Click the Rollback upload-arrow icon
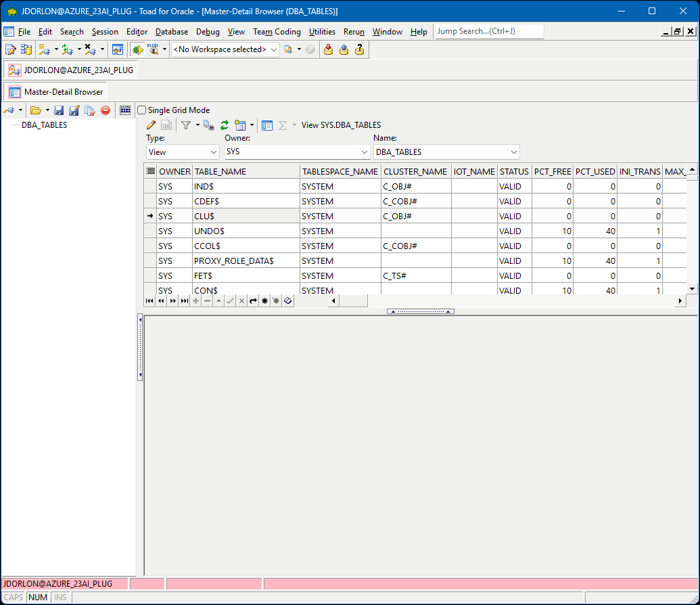700x605 pixels. pyautogui.click(x=344, y=49)
